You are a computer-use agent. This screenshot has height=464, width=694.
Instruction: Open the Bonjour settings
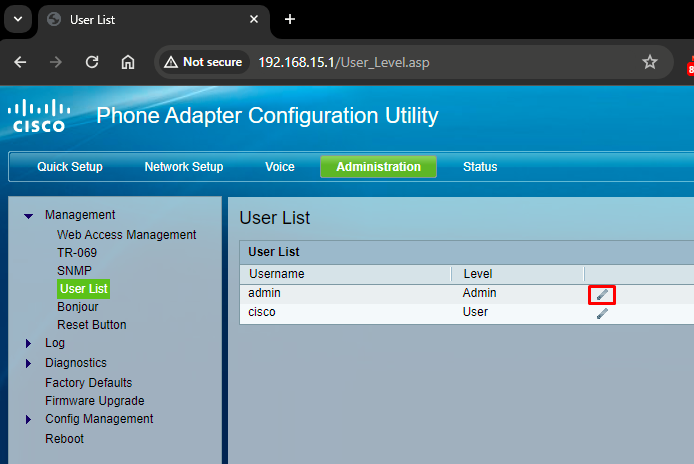point(78,307)
